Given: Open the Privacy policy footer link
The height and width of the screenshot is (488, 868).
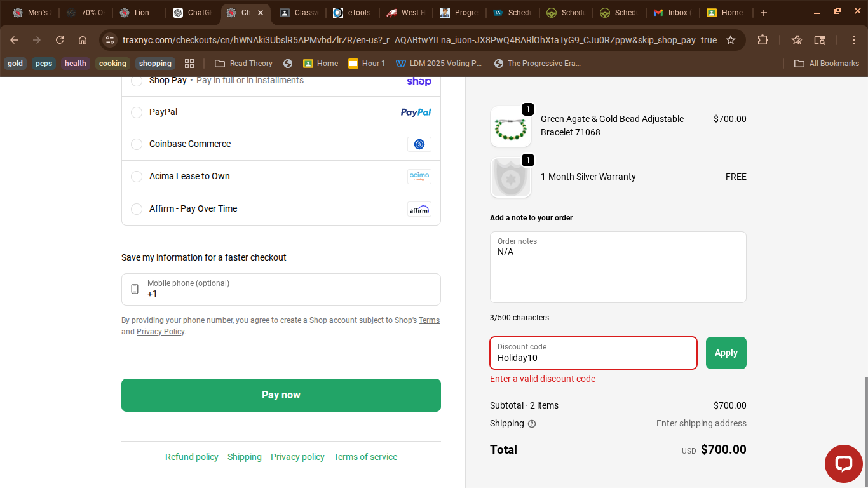Looking at the screenshot, I should 297,457.
